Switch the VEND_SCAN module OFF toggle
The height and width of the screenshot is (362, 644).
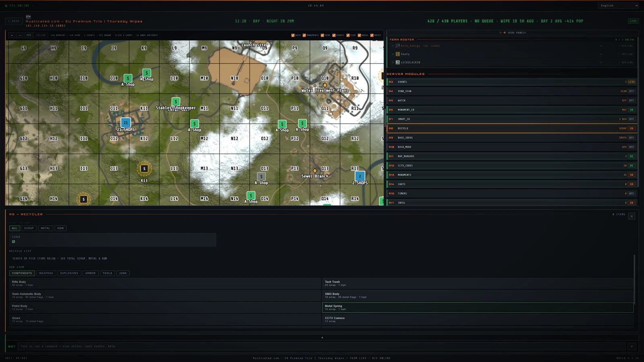632,91
